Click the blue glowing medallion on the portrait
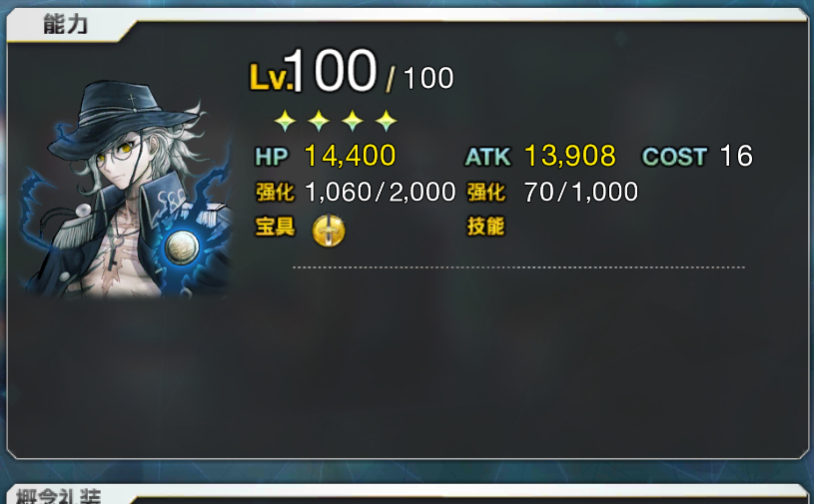 (x=182, y=248)
